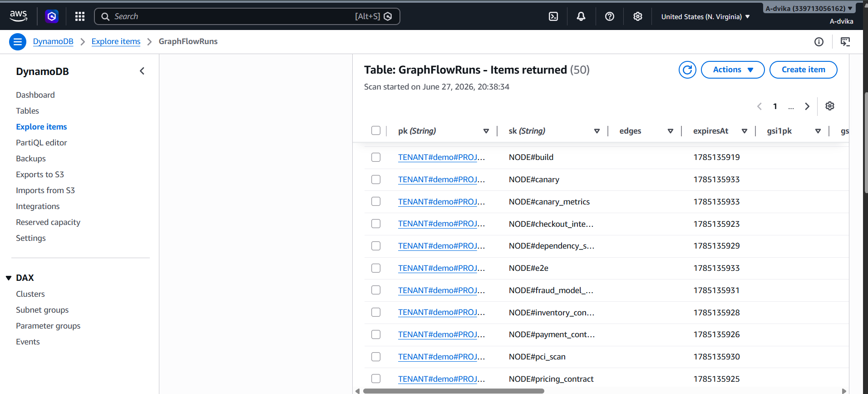Go to the previous page of items
Image resolution: width=868 pixels, height=394 pixels.
(759, 106)
